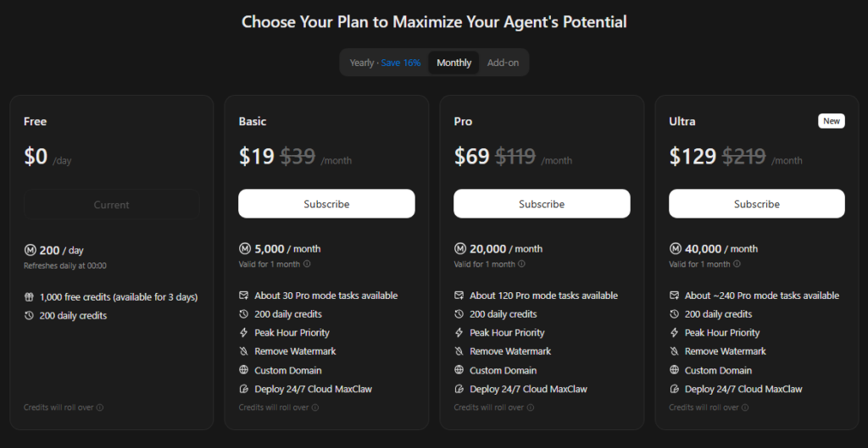Click the Remove Watermark icon in Ultra plan
868x448 pixels.
tap(675, 351)
